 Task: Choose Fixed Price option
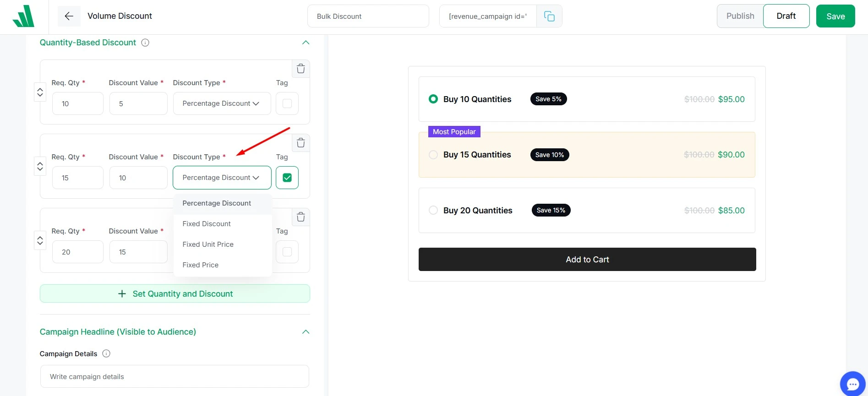click(223, 265)
